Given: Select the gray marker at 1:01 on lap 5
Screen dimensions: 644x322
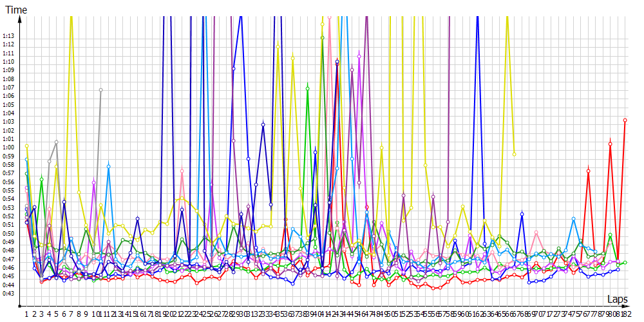Looking at the screenshot, I should [x=57, y=142].
